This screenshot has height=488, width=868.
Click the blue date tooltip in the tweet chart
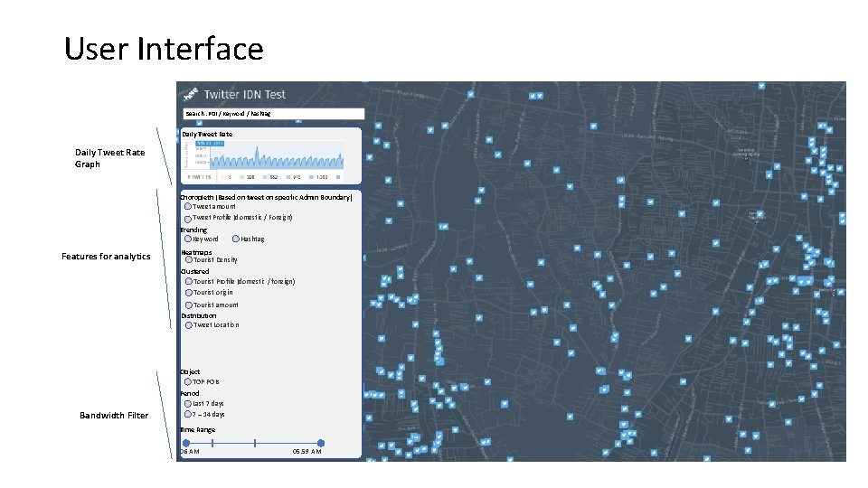click(x=210, y=144)
